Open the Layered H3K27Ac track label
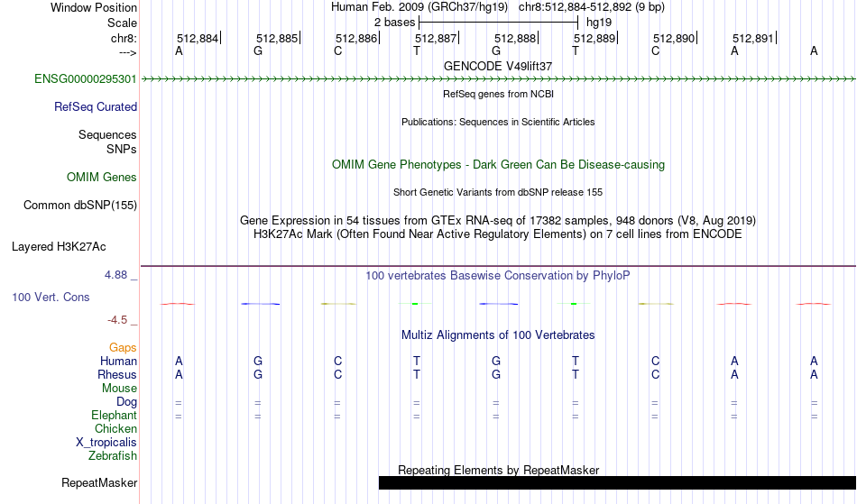Image resolution: width=857 pixels, height=504 pixels. click(59, 247)
